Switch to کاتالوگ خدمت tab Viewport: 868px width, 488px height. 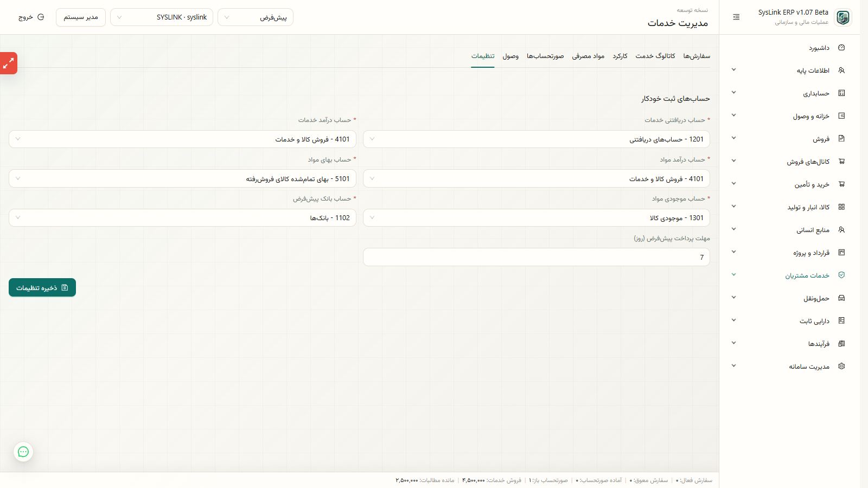click(x=655, y=56)
